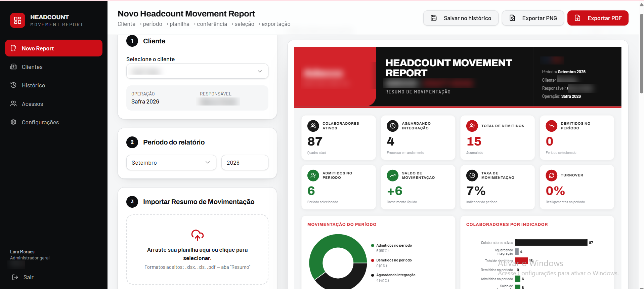644x289 pixels.
Task: Click the image file icon in Exportar PNG
Action: (512, 18)
